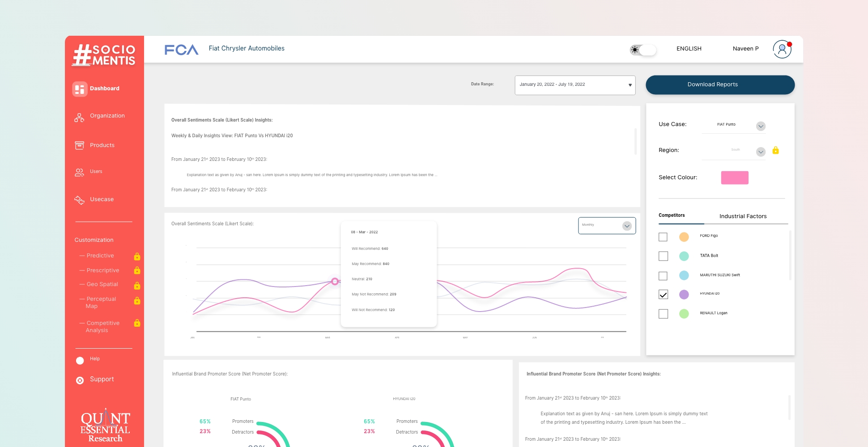Click the Naveen P username
Screen dimensions: 868x447
point(745,49)
